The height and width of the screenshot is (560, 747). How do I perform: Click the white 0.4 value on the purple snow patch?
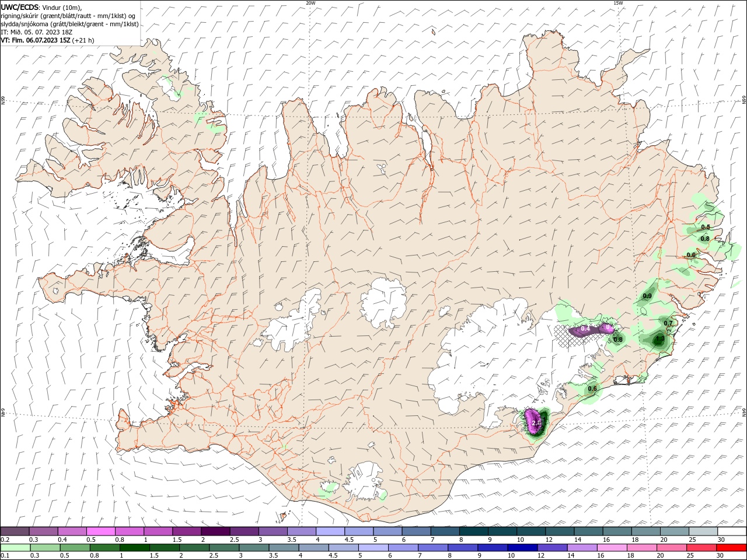tap(585, 329)
